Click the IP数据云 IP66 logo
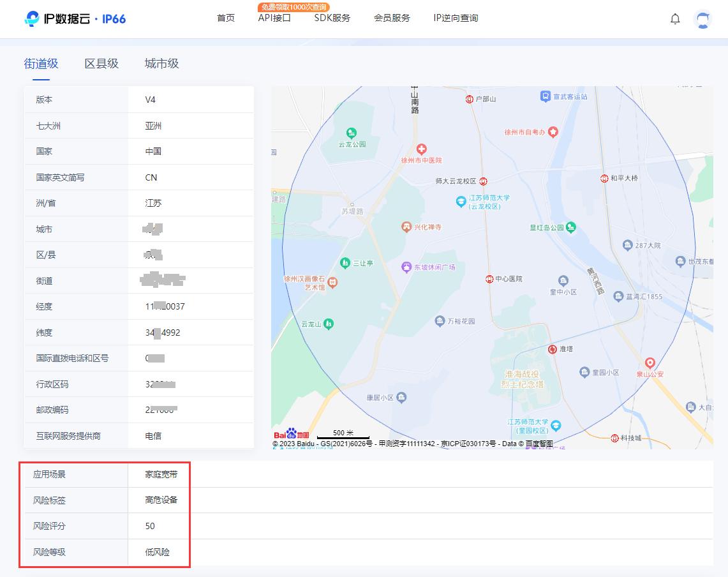This screenshot has height=577, width=728. (75, 19)
